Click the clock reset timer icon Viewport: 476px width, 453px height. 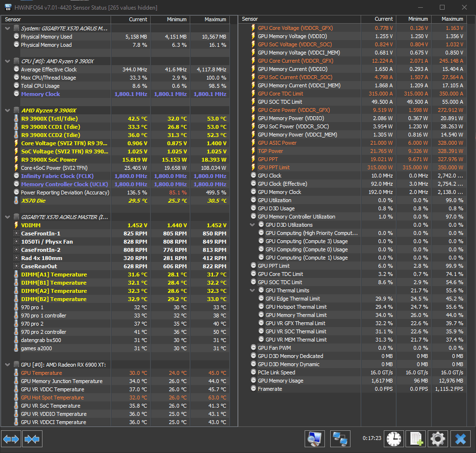point(394,439)
